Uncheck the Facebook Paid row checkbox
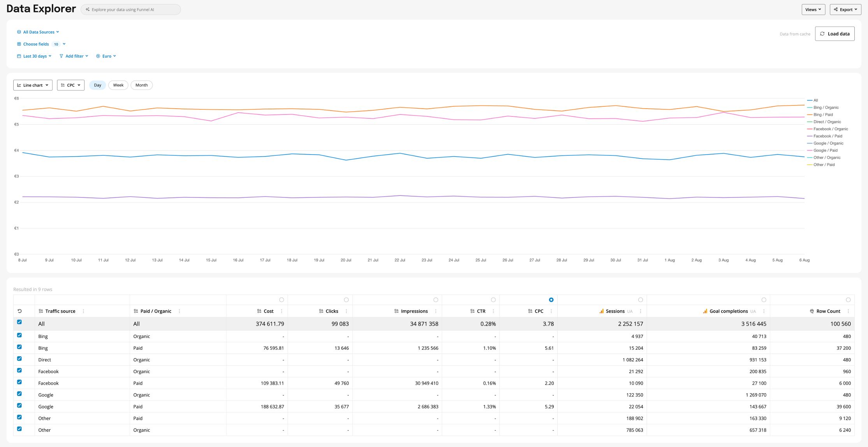The width and height of the screenshot is (868, 447). tap(19, 382)
